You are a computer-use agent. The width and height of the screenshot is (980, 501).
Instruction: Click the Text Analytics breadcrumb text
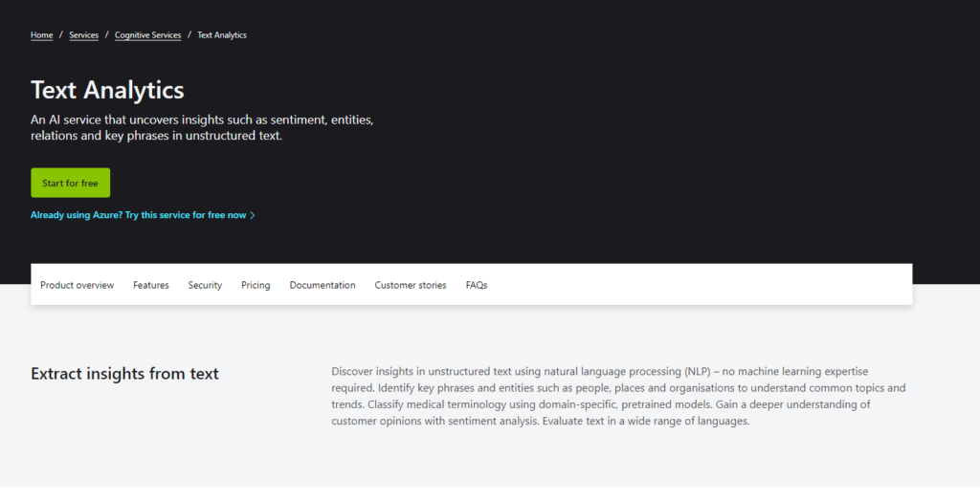(x=222, y=35)
